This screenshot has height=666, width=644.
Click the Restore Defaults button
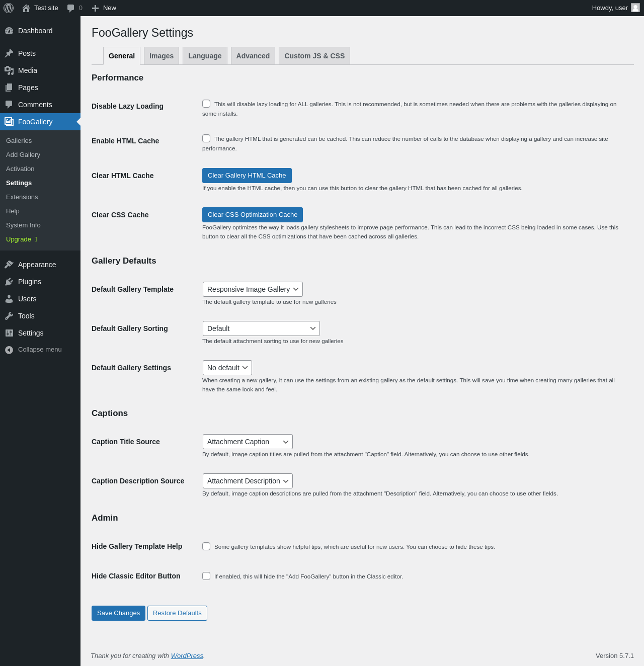click(177, 613)
